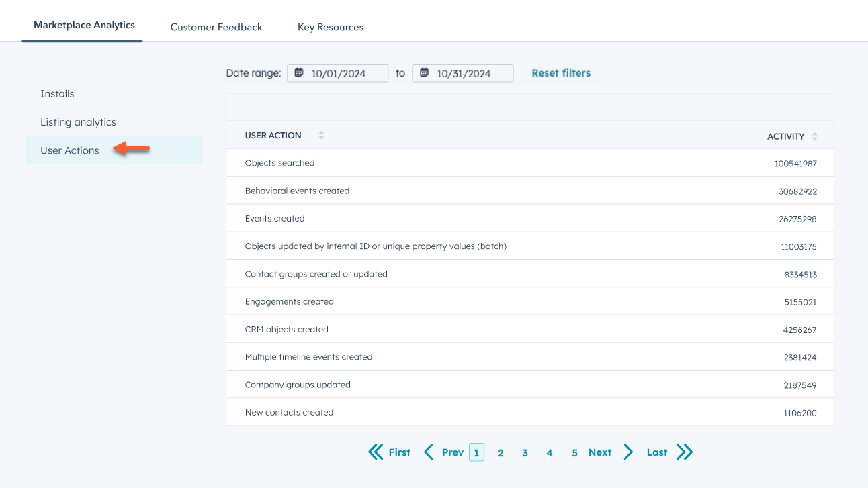Click the end date field 10/31/2024
The image size is (868, 488).
pos(464,74)
